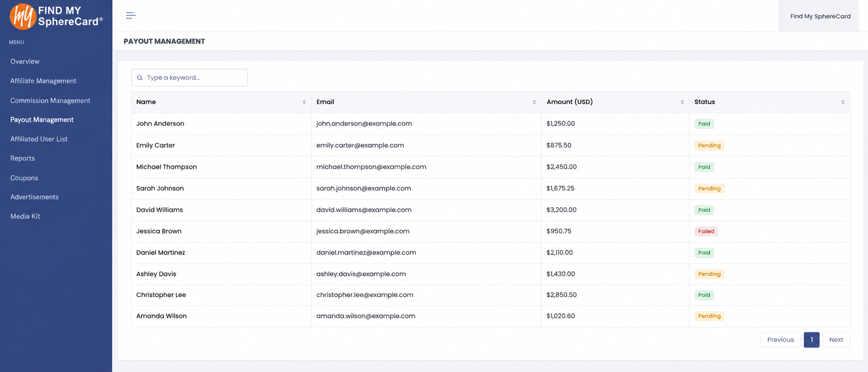Click email emily.carter@example.com
This screenshot has height=372, width=868.
tap(360, 145)
